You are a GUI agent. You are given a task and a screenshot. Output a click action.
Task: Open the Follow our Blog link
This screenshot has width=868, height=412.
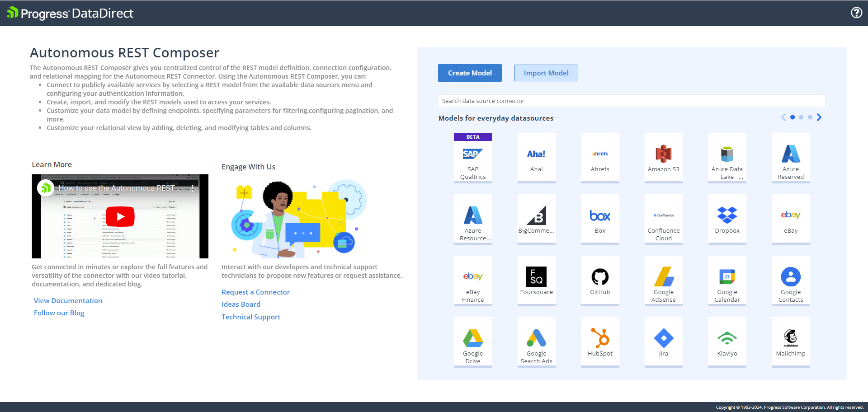pos(59,313)
